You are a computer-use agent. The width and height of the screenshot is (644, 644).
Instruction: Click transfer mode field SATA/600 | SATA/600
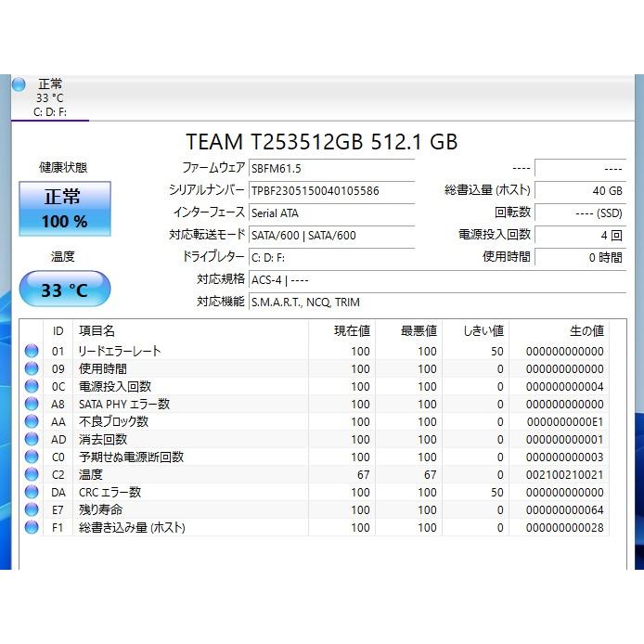click(331, 236)
